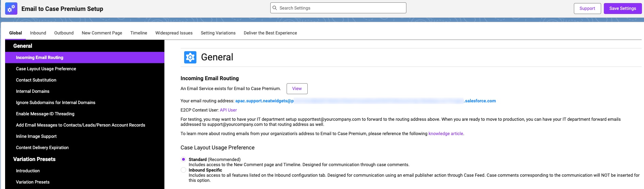Viewport: 644px width, 189px height.
Task: Switch to the Widespread Issues tab
Action: (174, 33)
